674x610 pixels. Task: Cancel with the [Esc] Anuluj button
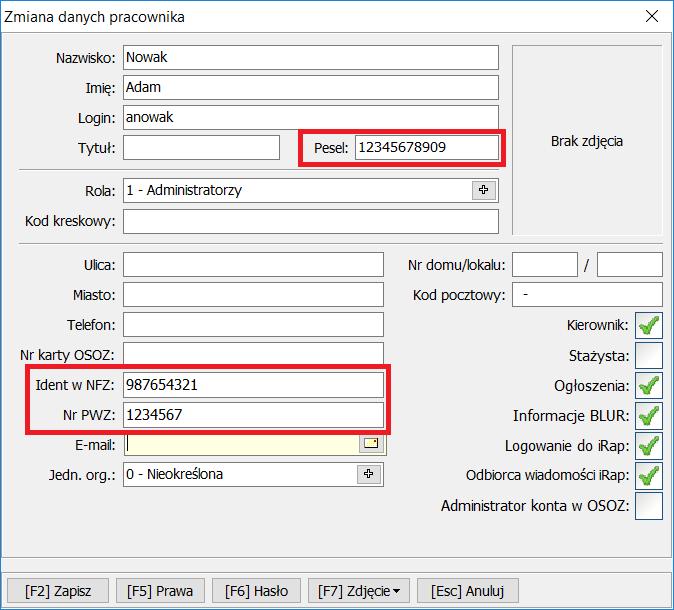(x=468, y=591)
